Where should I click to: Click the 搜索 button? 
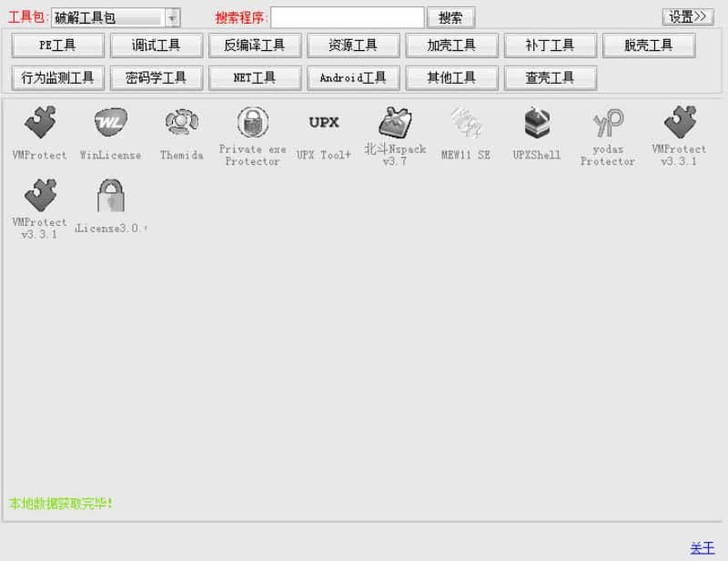pos(450,17)
